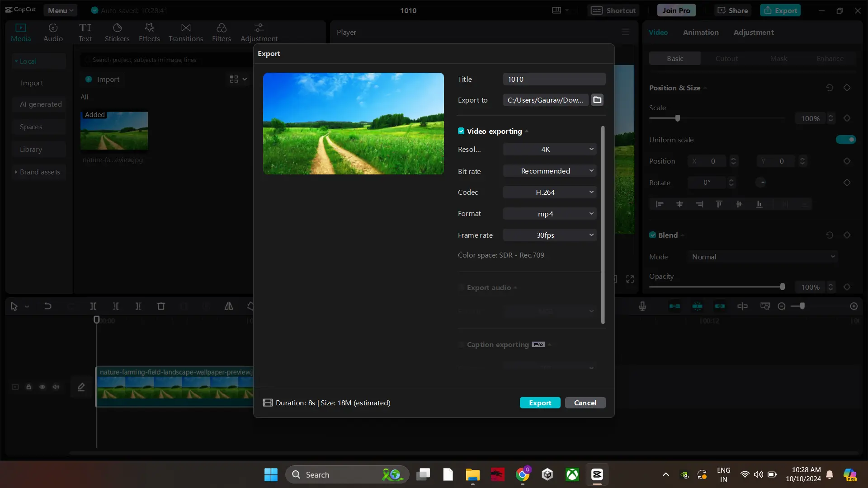Viewport: 868px width, 488px height.
Task: Open the Library section in sidebar
Action: click(39, 150)
